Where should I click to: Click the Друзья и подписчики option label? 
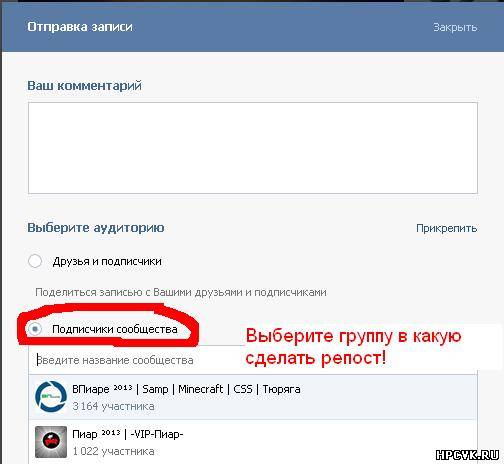107,261
